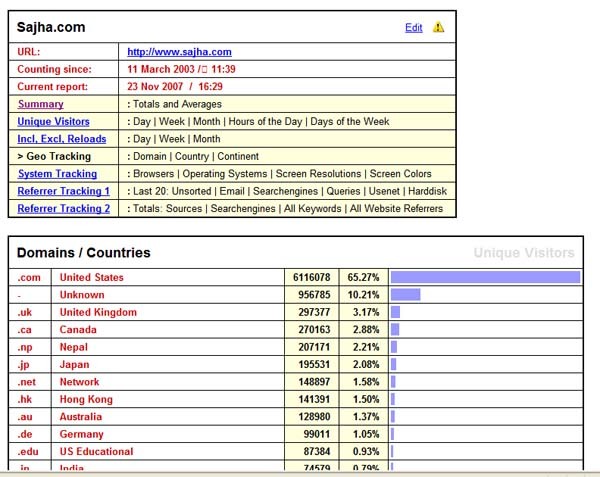This screenshot has width=600, height=477.
Task: Click the Sajha.com title heading
Action: [x=51, y=27]
